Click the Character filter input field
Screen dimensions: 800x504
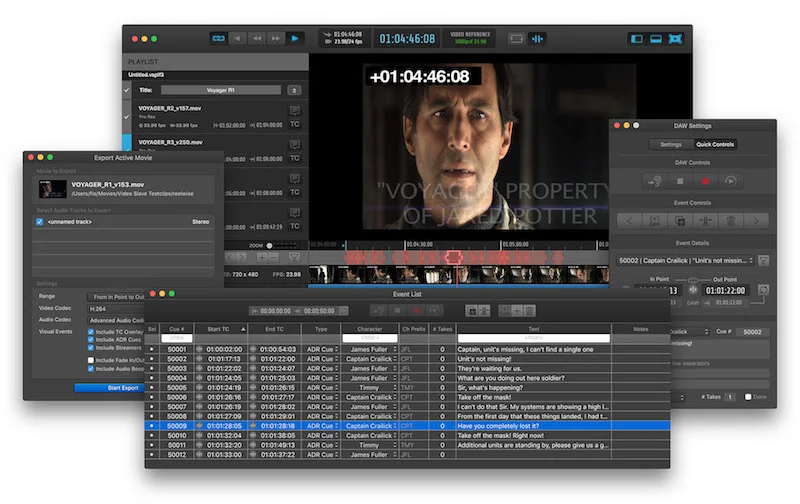(369, 338)
